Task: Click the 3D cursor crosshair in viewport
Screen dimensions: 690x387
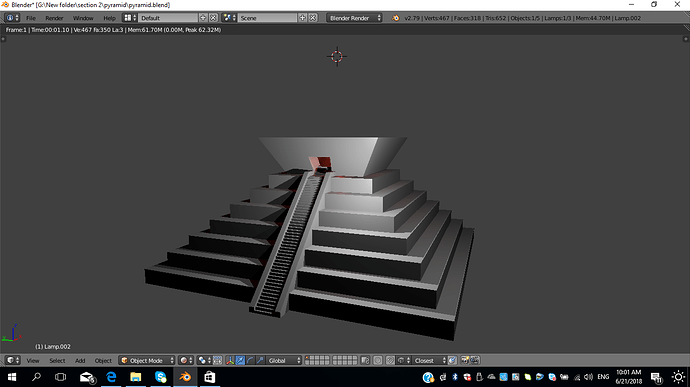Action: 337,56
